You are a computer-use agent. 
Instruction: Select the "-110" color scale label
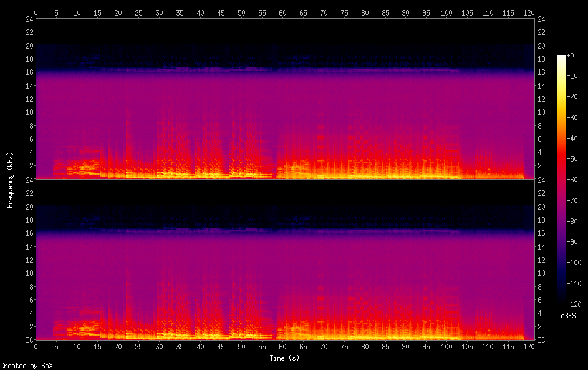(574, 283)
